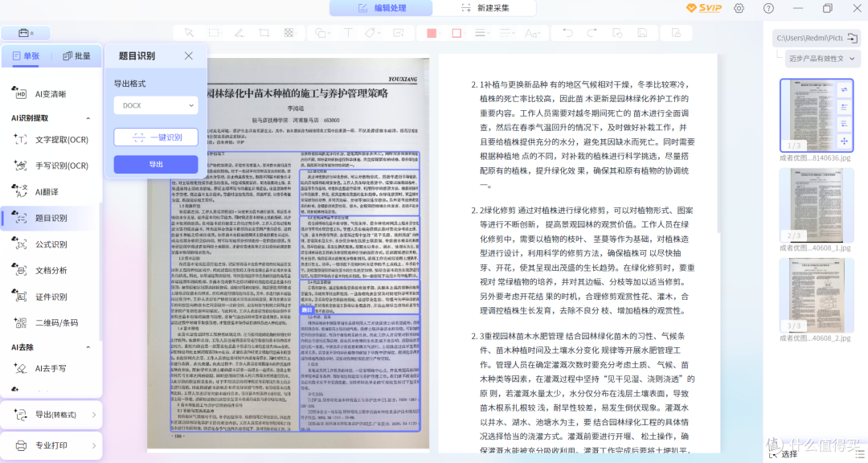Image resolution: width=868 pixels, height=463 pixels.
Task: Expand the 导出(转格式) export menu
Action: 51,414
